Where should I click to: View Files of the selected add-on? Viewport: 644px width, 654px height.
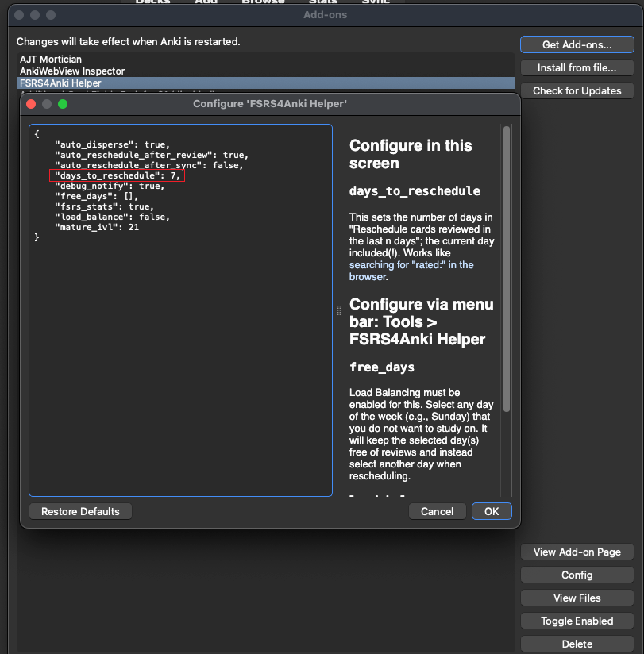coord(577,597)
